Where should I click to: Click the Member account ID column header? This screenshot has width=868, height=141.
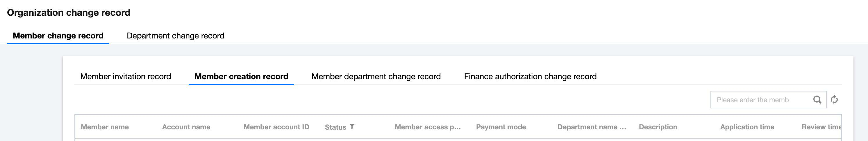click(276, 127)
